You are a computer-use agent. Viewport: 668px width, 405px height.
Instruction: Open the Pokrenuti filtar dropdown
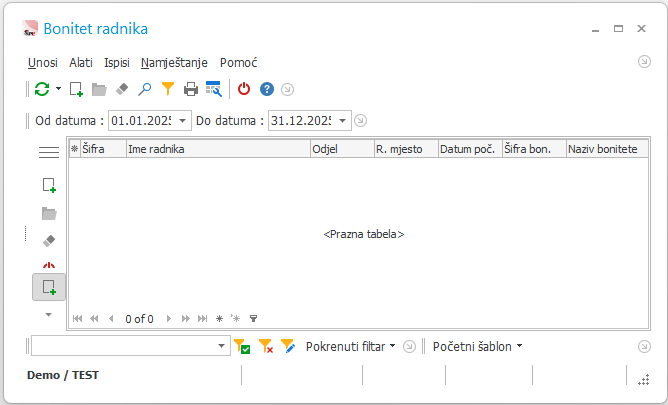pyautogui.click(x=350, y=347)
